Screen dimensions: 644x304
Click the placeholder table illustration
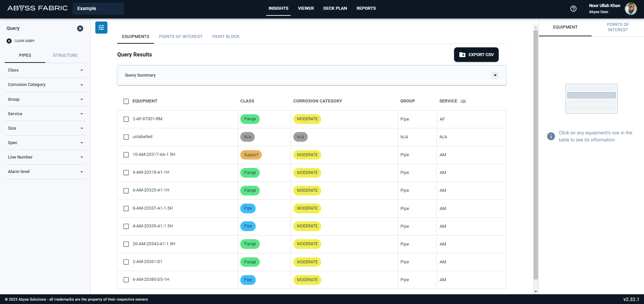591,98
